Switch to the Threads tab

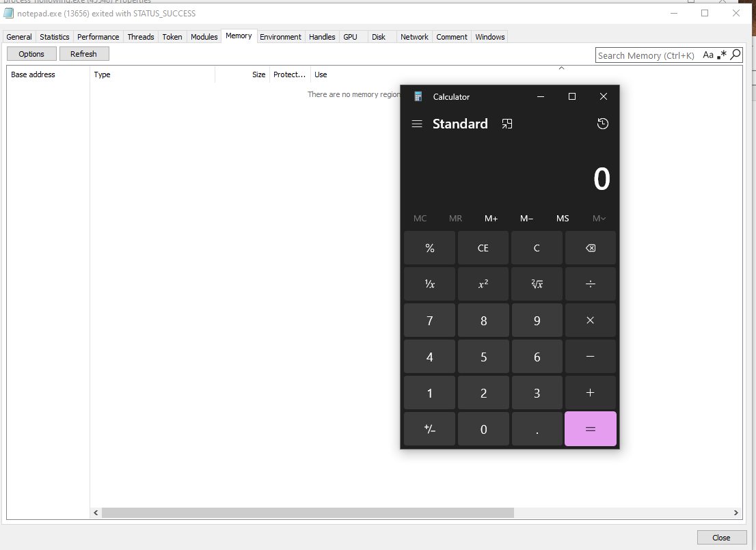[x=141, y=37]
